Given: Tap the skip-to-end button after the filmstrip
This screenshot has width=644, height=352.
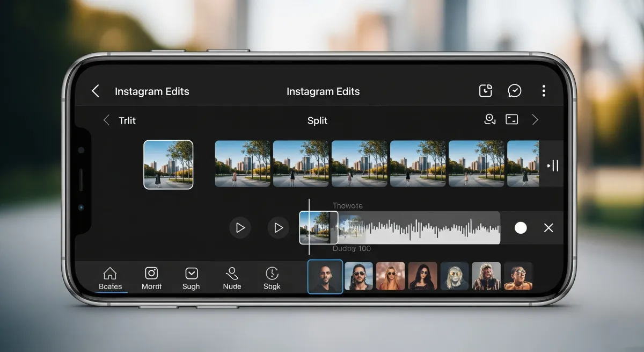Looking at the screenshot, I should point(552,166).
